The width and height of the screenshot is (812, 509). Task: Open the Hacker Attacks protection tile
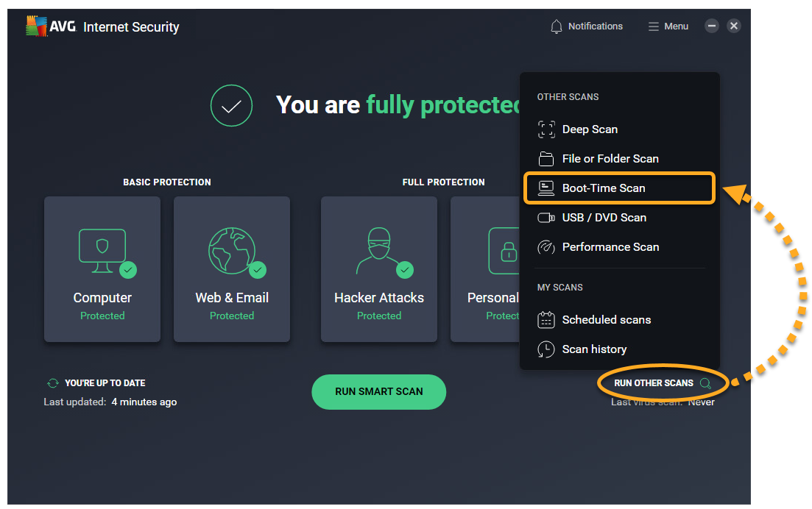[379, 269]
